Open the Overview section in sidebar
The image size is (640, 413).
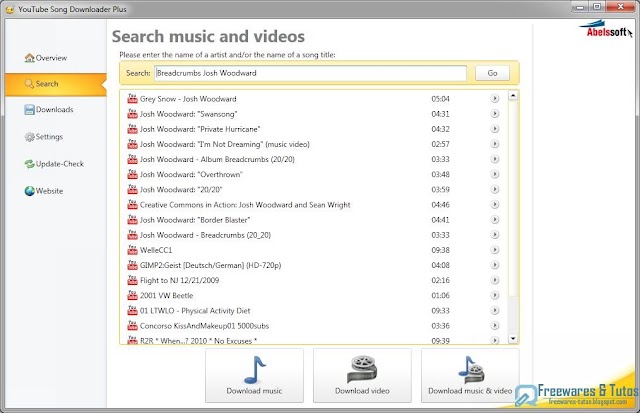45,58
